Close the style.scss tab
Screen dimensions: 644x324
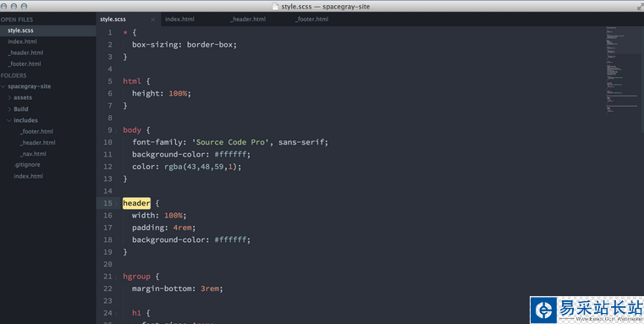click(x=153, y=19)
